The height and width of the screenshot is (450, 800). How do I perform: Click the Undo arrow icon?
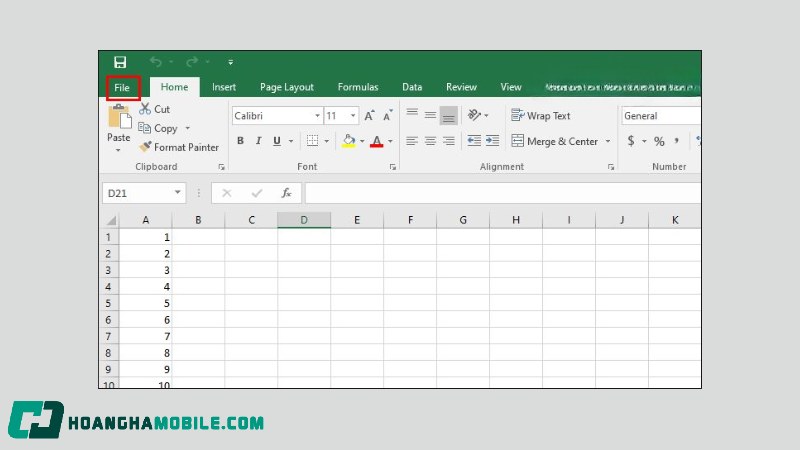(x=156, y=62)
